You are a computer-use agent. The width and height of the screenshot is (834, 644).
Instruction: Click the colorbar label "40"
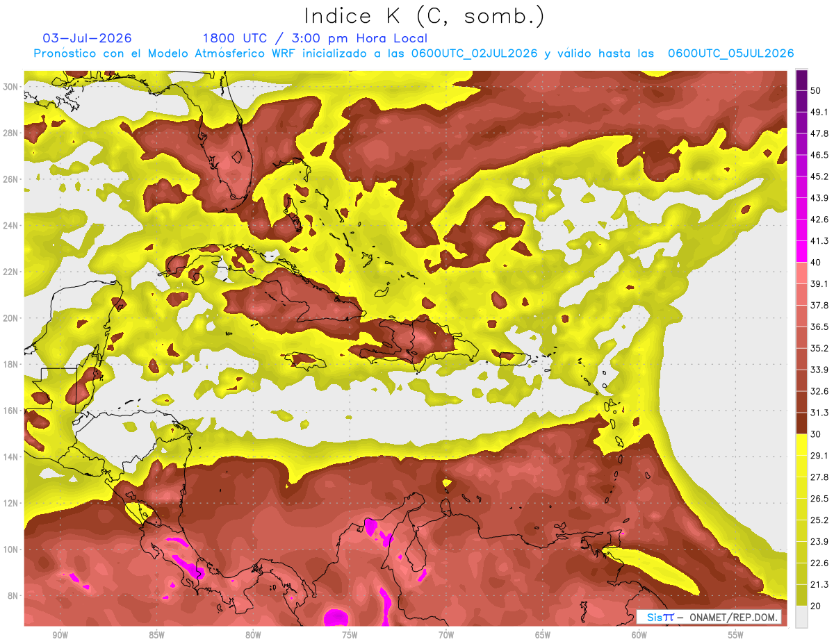(x=817, y=263)
